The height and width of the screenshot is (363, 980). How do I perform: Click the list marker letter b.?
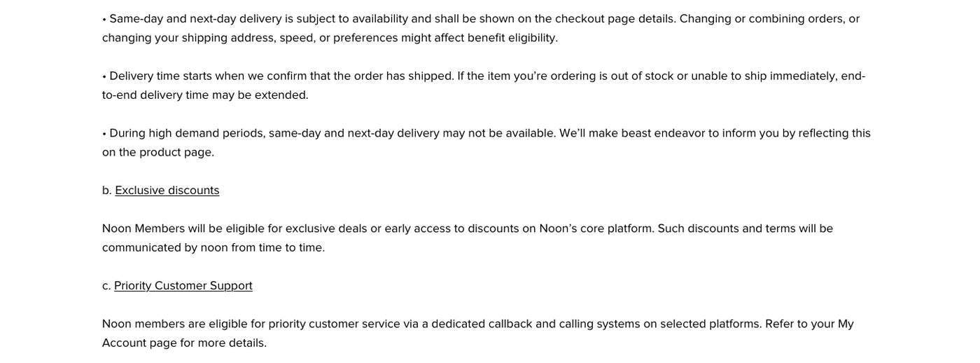click(106, 190)
